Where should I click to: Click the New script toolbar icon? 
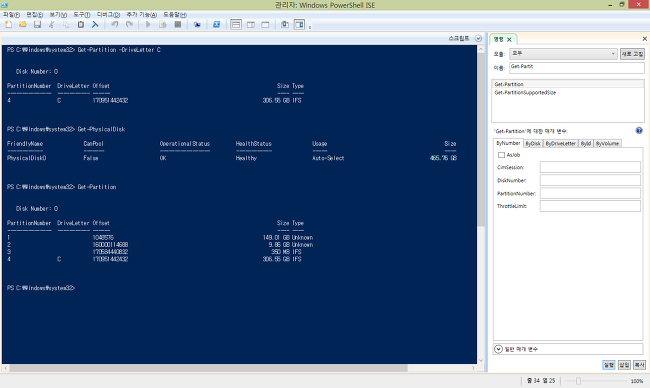tap(8, 24)
